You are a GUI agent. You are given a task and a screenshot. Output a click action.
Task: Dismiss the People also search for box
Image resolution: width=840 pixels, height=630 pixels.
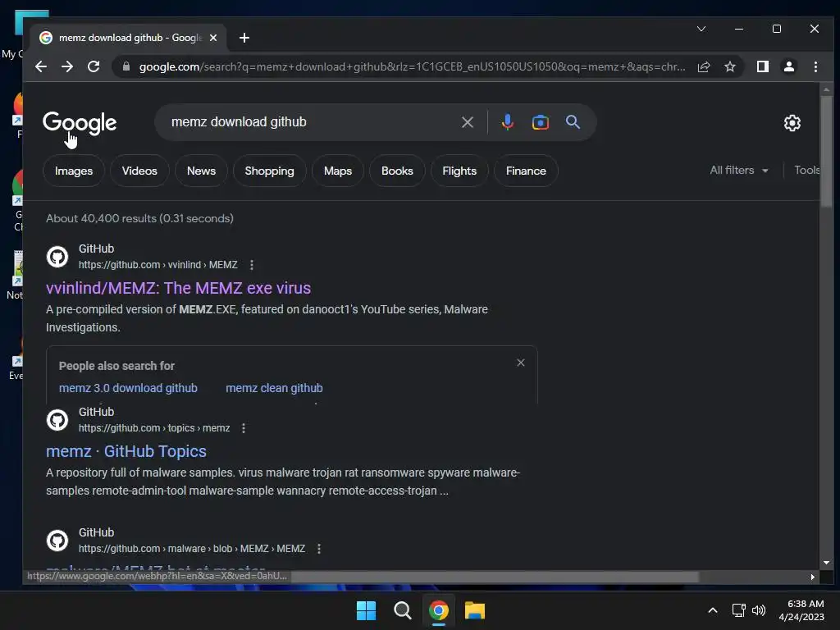pos(520,363)
